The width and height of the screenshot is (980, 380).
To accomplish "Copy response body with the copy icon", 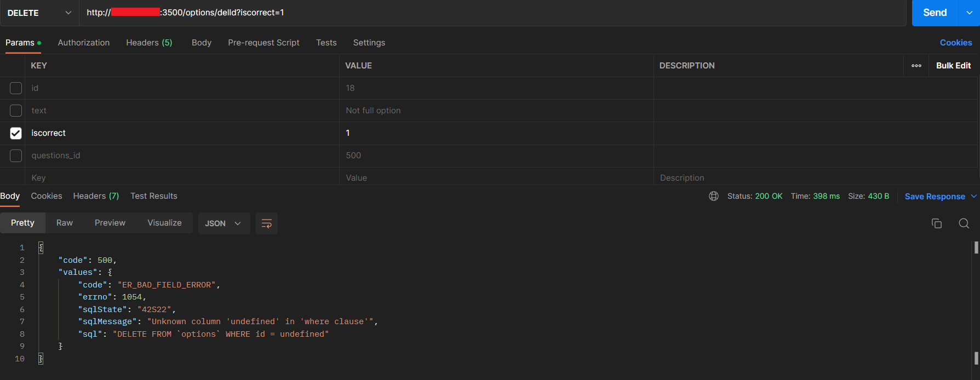I will pyautogui.click(x=937, y=223).
